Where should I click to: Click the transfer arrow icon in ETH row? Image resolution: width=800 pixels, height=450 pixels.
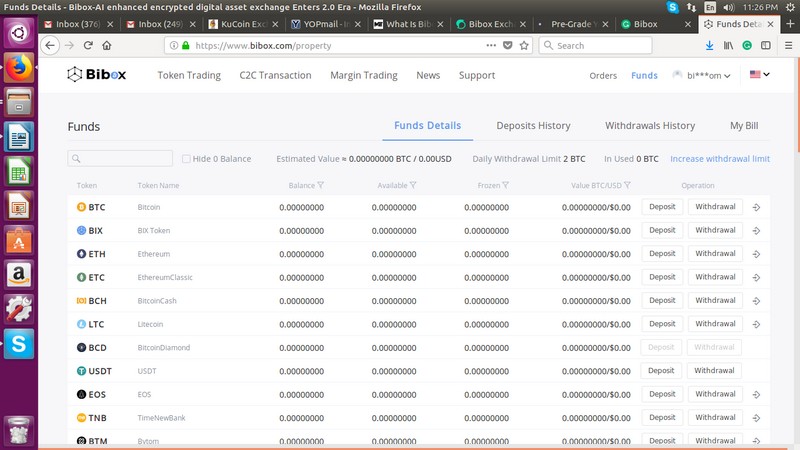(x=756, y=254)
